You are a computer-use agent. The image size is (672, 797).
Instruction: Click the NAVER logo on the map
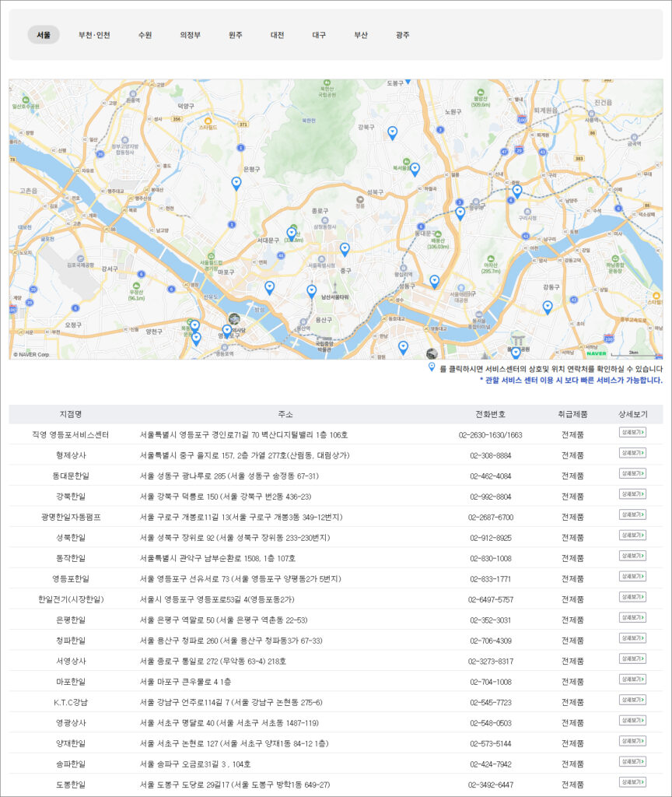[x=597, y=354]
